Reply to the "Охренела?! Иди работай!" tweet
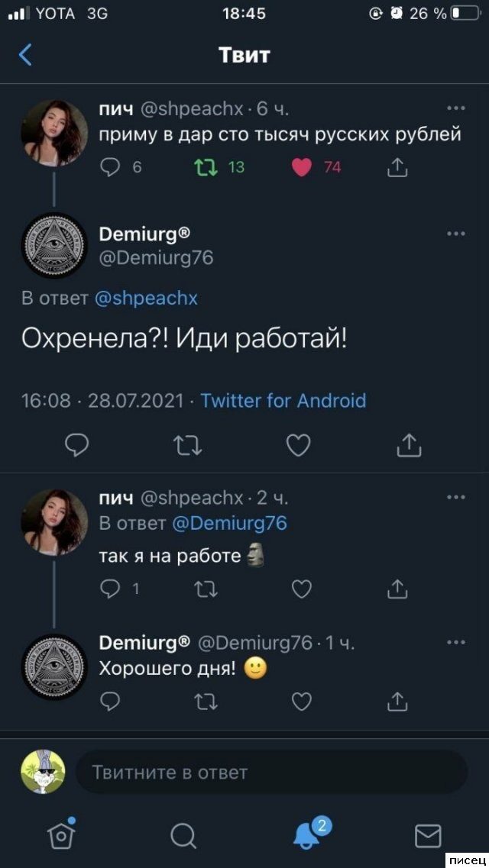This screenshot has height=868, width=489. tap(76, 445)
